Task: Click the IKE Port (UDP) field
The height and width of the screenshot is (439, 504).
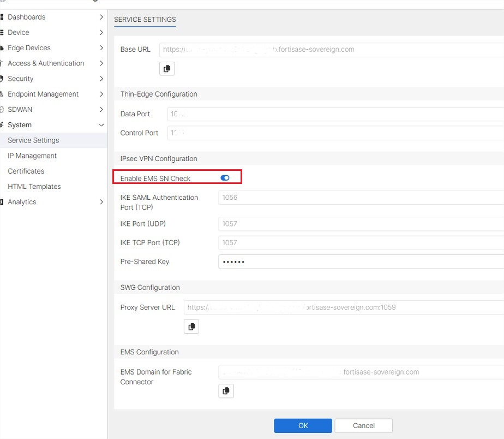Action: coord(361,224)
